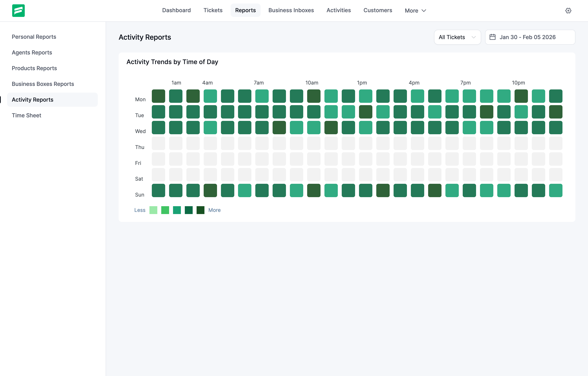The width and height of the screenshot is (588, 376).
Task: Open Personal Reports in the sidebar
Action: tap(34, 37)
